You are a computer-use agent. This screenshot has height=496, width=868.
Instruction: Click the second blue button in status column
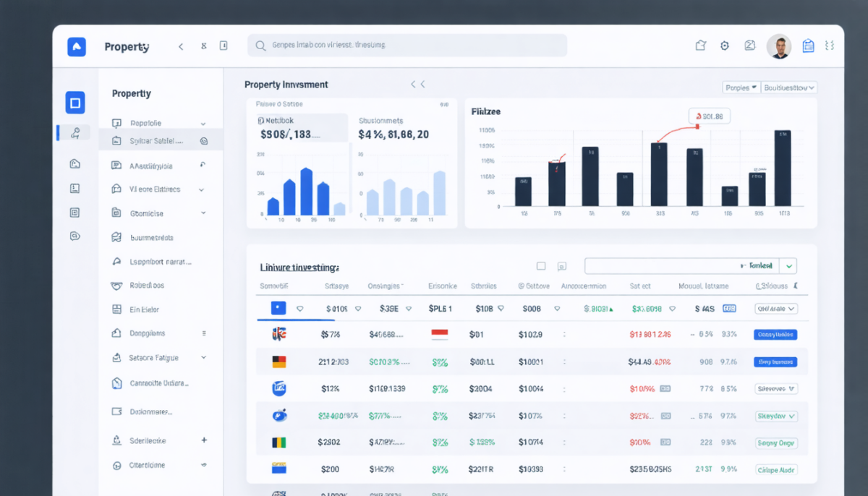tap(775, 362)
